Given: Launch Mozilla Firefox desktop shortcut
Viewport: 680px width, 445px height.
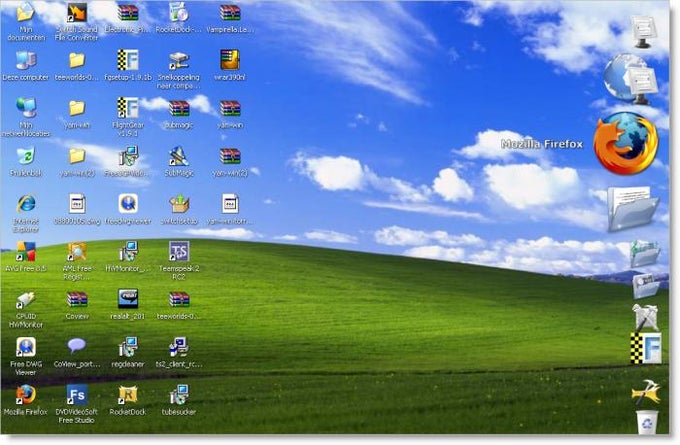Looking at the screenshot, I should pyautogui.click(x=26, y=395).
